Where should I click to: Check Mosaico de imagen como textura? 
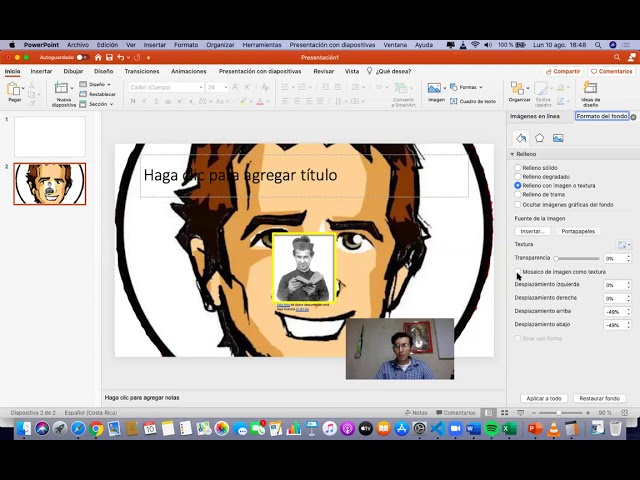click(518, 271)
